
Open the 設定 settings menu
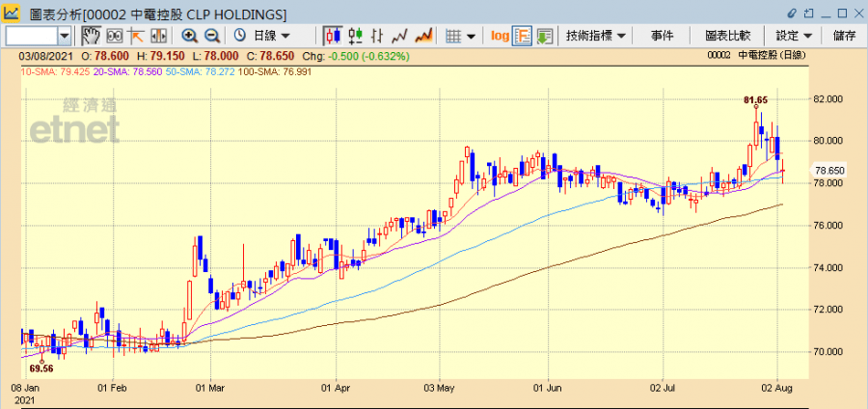pyautogui.click(x=794, y=36)
